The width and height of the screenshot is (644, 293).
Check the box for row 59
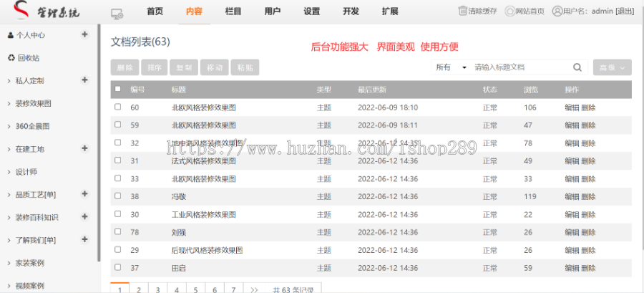118,125
